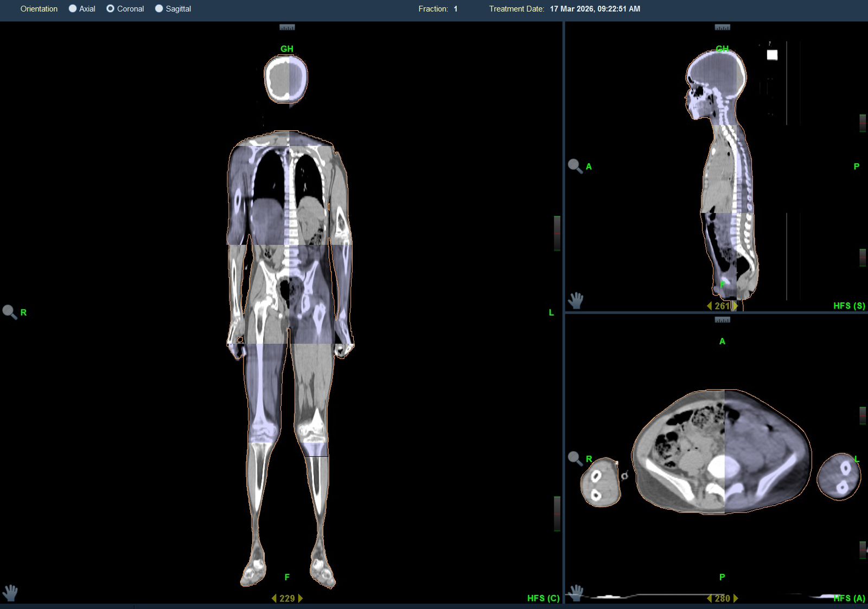Select the Coronal orientation radio button
Image resolution: width=868 pixels, height=609 pixels.
[110, 9]
